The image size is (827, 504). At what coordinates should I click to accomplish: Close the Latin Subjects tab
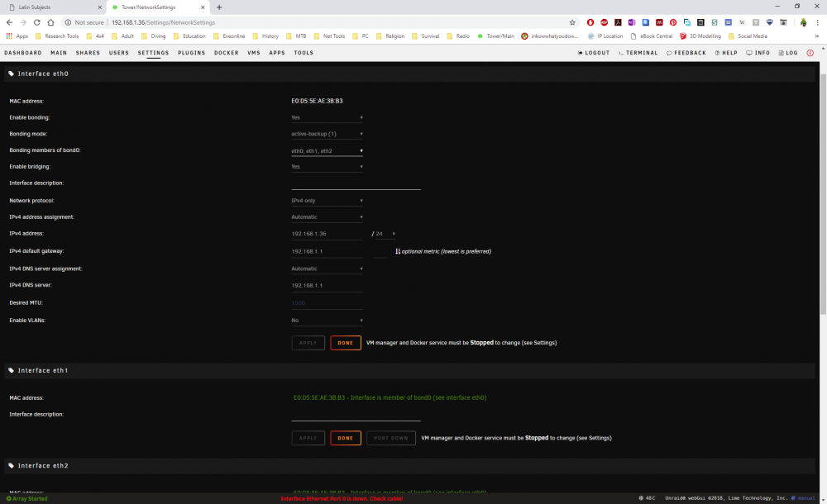pyautogui.click(x=100, y=7)
